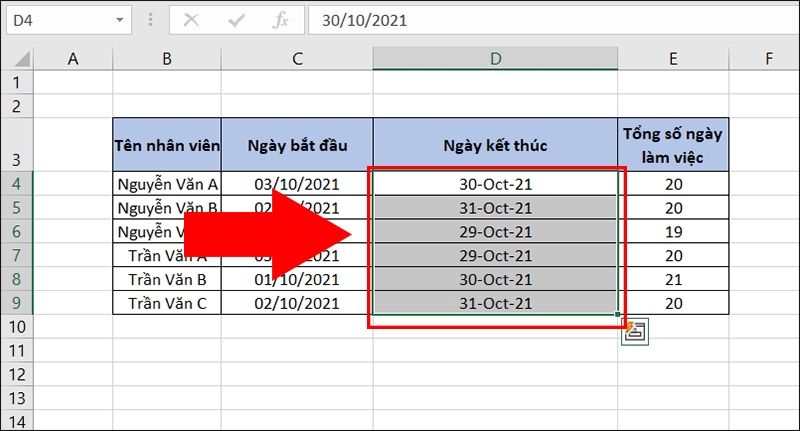Image resolution: width=800 pixels, height=431 pixels.
Task: Select end date 29-Oct-21 in row 7
Action: click(495, 255)
